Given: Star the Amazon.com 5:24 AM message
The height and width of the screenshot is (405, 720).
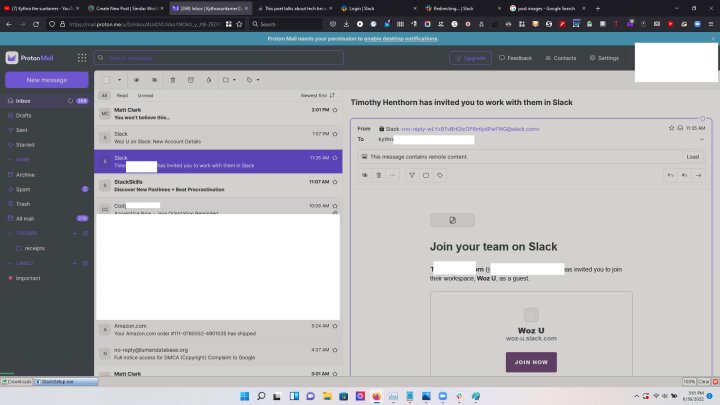Looking at the screenshot, I should click(335, 326).
